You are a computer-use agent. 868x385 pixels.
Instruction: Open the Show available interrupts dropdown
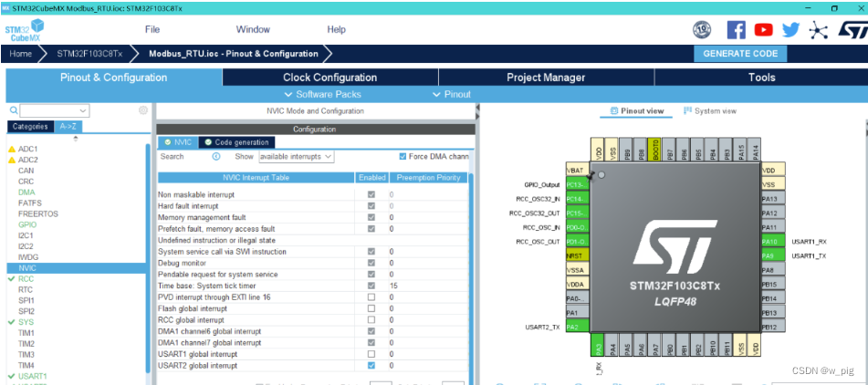(296, 157)
